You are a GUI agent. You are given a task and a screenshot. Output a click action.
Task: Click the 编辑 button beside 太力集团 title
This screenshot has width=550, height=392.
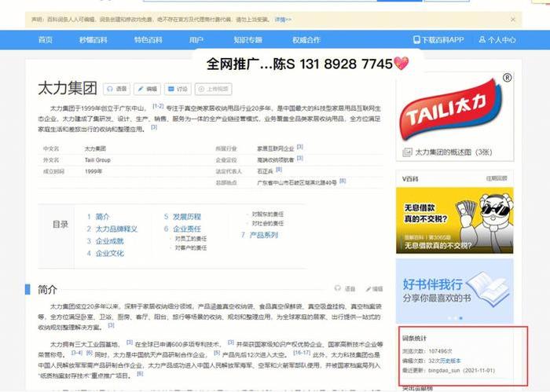tap(148, 89)
